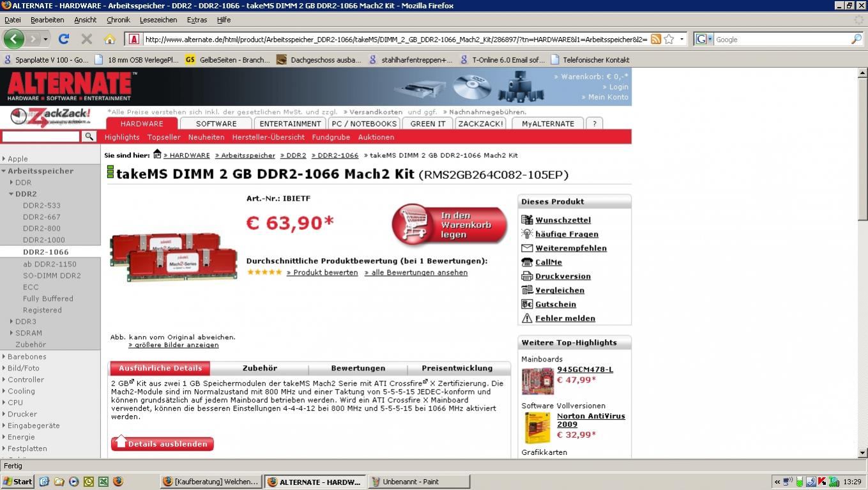The image size is (868, 490).
Task: Click the ZackZack logo
Action: (51, 118)
